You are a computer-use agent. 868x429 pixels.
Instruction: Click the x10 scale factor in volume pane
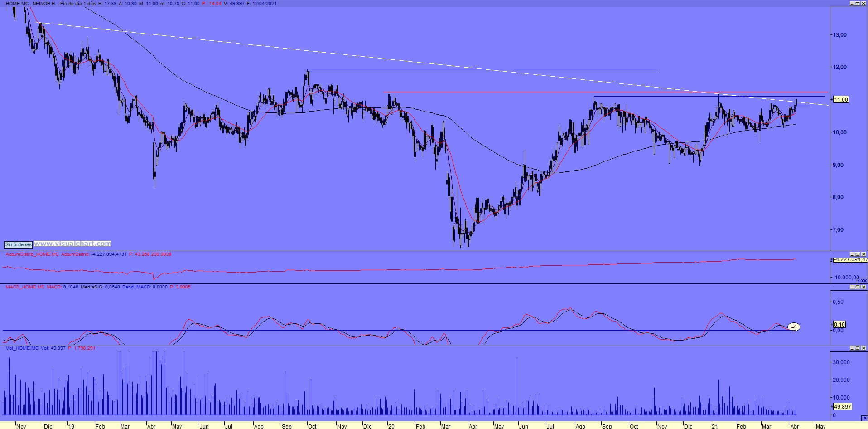(x=864, y=418)
